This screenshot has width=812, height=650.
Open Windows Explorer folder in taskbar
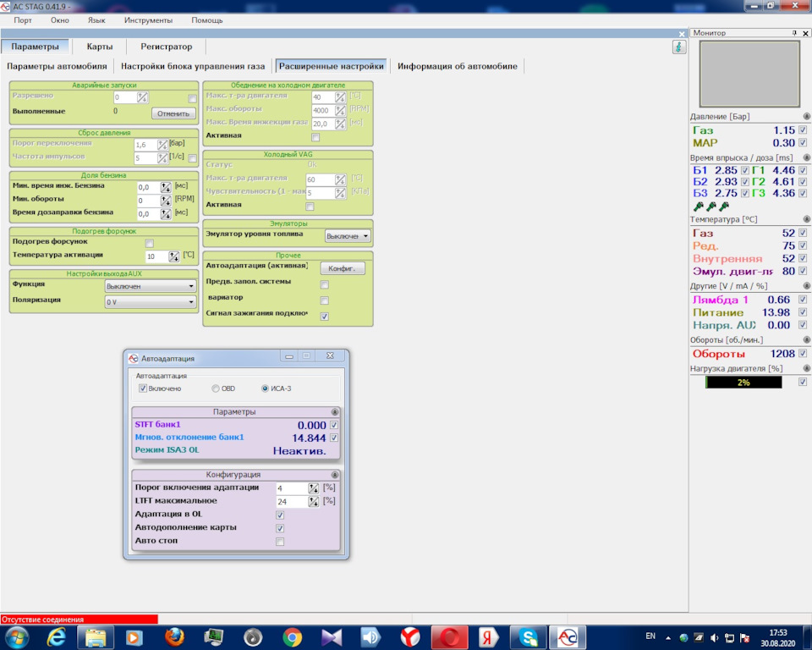[x=96, y=637]
